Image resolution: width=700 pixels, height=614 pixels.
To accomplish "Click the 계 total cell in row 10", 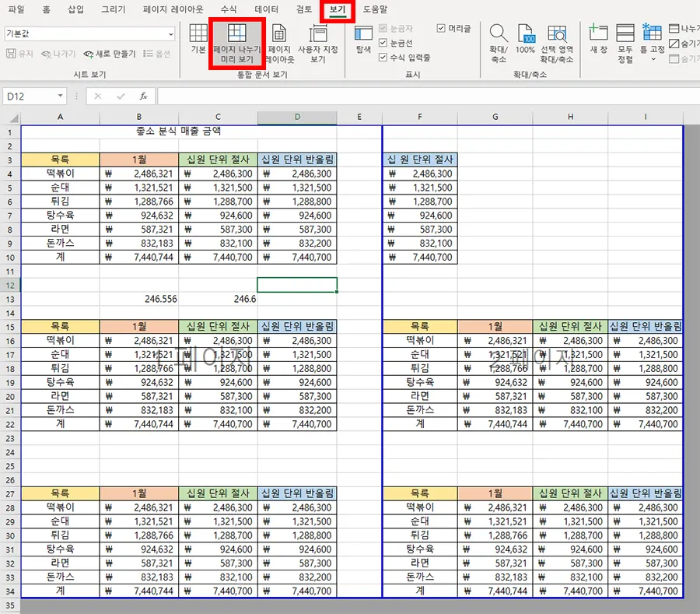I will [x=60, y=257].
